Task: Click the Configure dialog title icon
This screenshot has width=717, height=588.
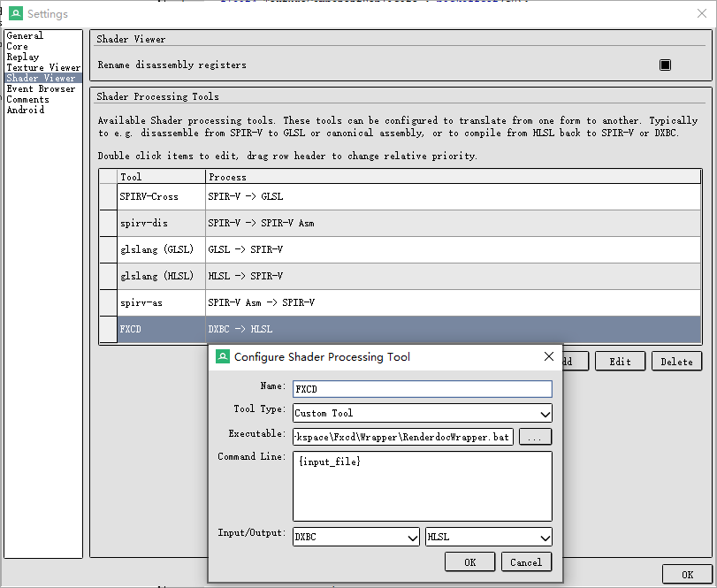Action: [x=223, y=356]
